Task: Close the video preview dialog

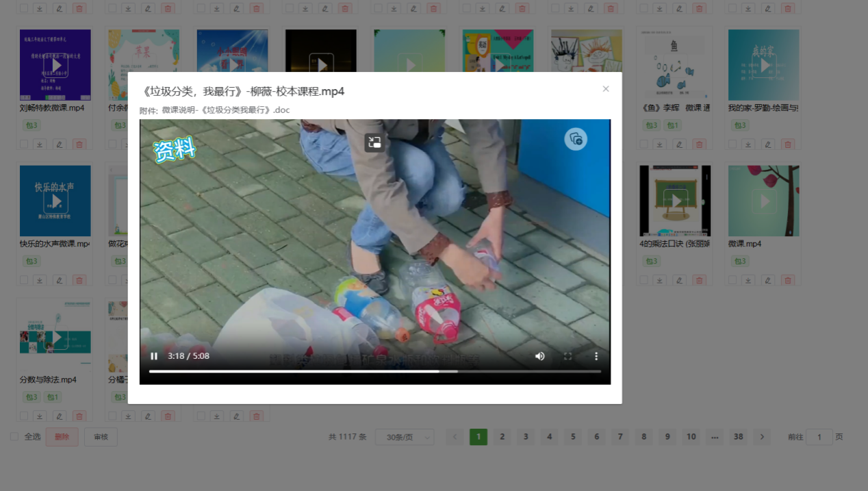Action: pyautogui.click(x=606, y=89)
